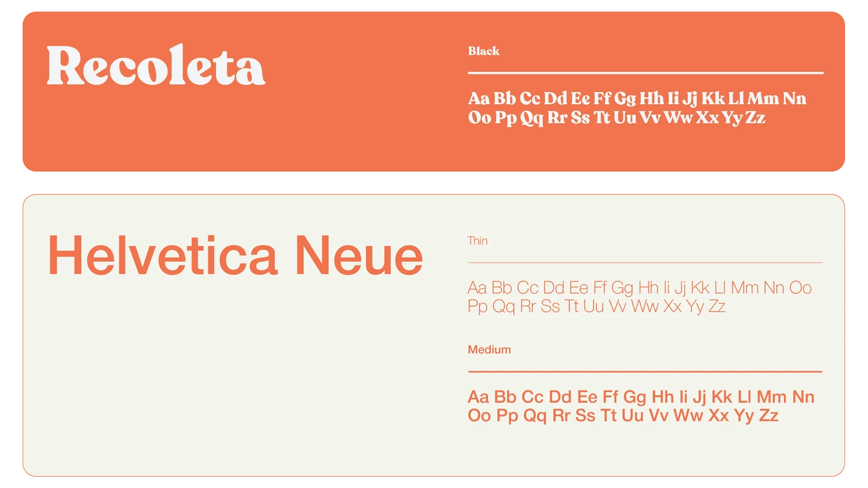This screenshot has height=488, width=868.
Task: Select the Black weight label
Action: pos(483,51)
